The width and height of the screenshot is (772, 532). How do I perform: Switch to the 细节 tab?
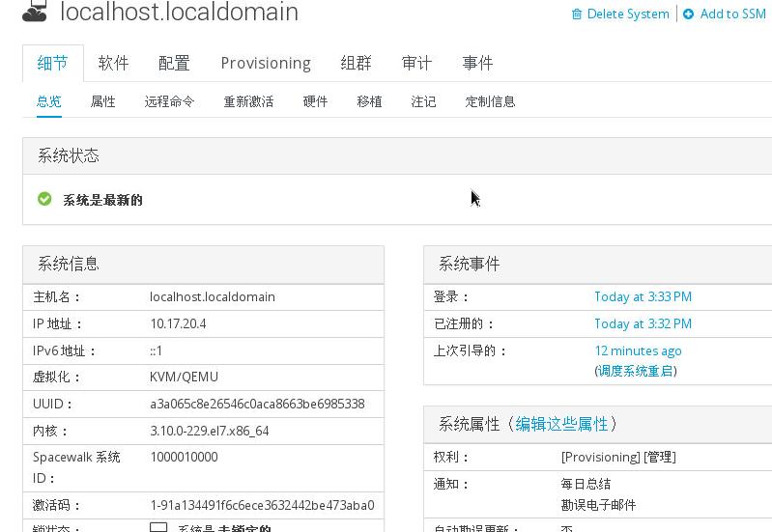53,63
